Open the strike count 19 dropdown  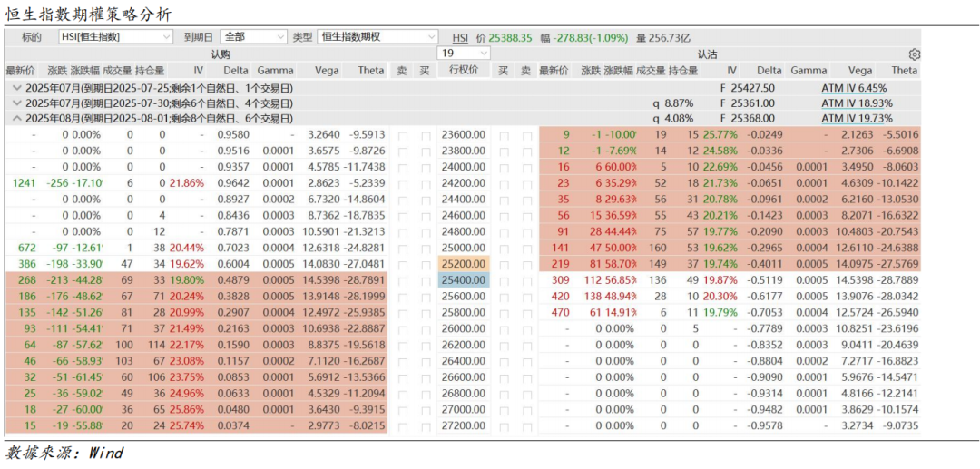pos(464,54)
